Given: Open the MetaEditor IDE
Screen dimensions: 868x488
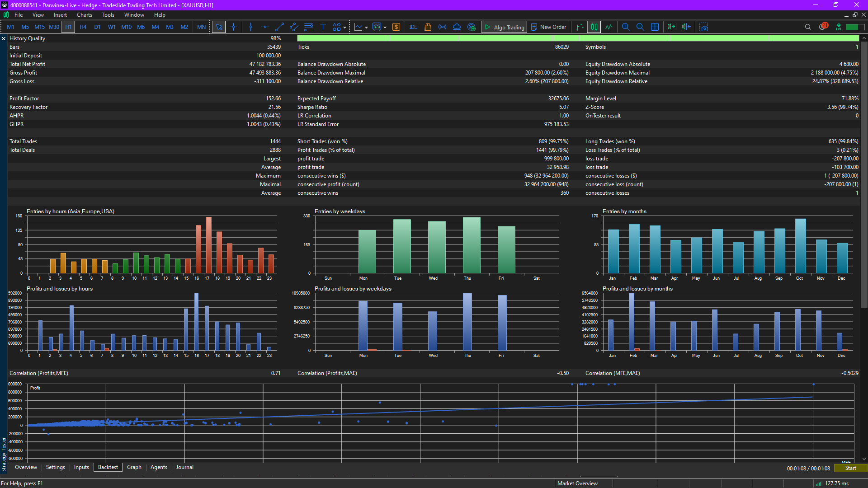Looking at the screenshot, I should click(x=413, y=27).
